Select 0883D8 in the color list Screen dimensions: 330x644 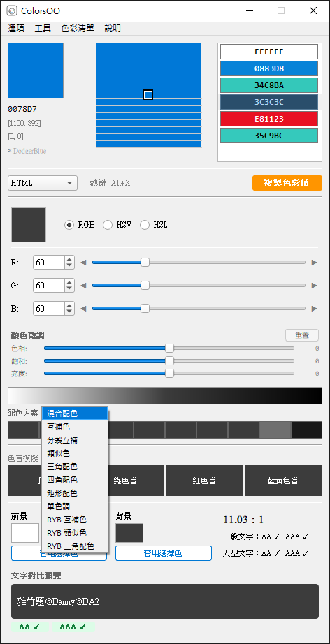(269, 68)
